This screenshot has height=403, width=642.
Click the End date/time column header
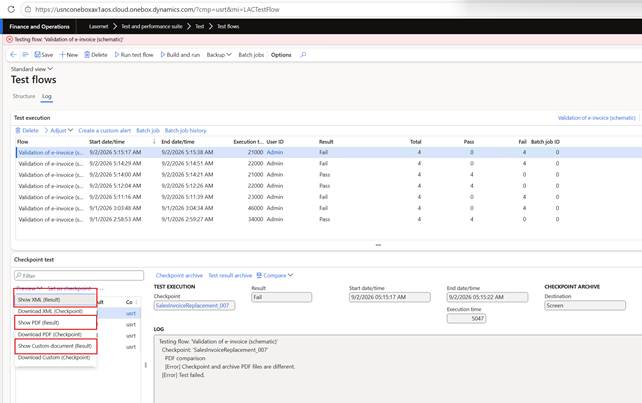(178, 142)
